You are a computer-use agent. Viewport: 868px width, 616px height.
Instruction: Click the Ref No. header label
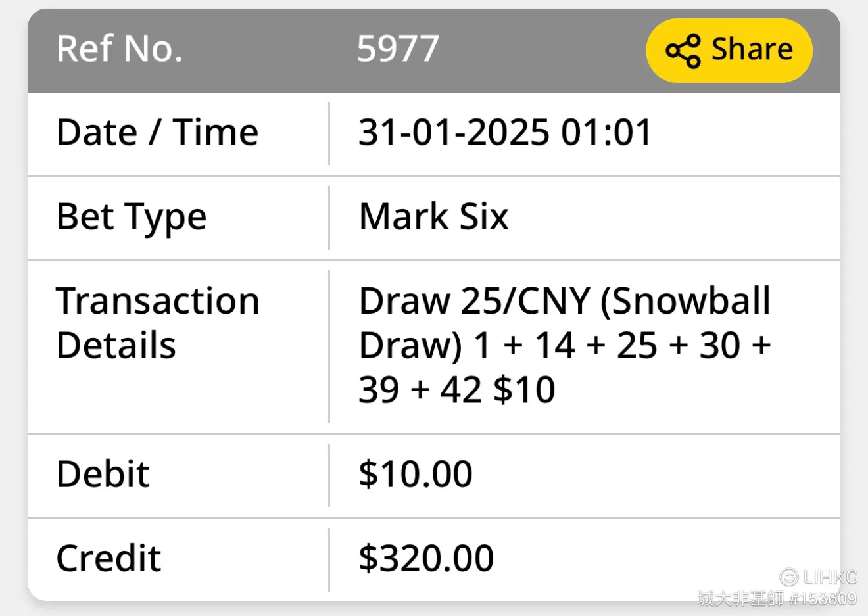pos(120,49)
